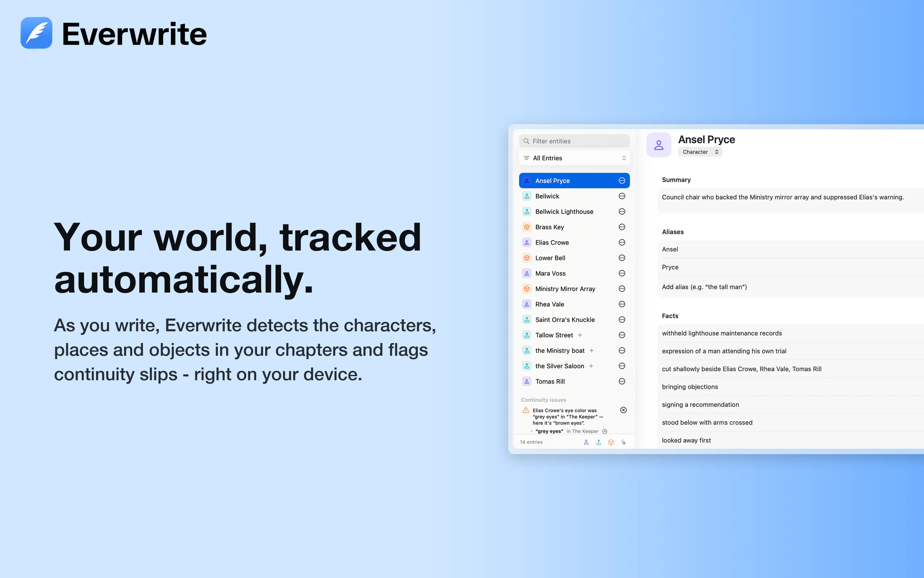The image size is (924, 578).
Task: Edit the Summary text about the Council chair
Action: (791, 200)
